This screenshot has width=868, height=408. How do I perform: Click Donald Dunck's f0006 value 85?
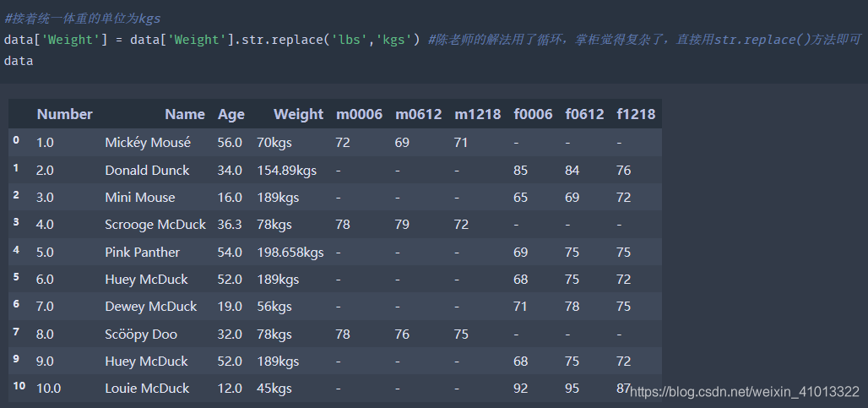coord(520,171)
